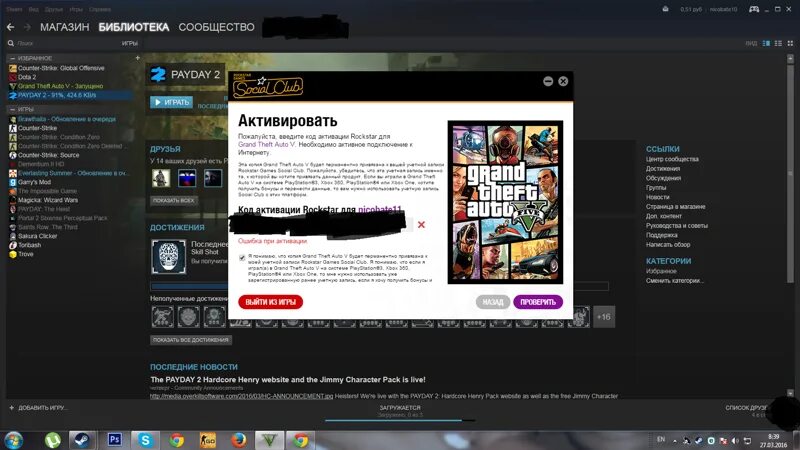Open the БИБЛИОТЕКА tab

tap(134, 27)
